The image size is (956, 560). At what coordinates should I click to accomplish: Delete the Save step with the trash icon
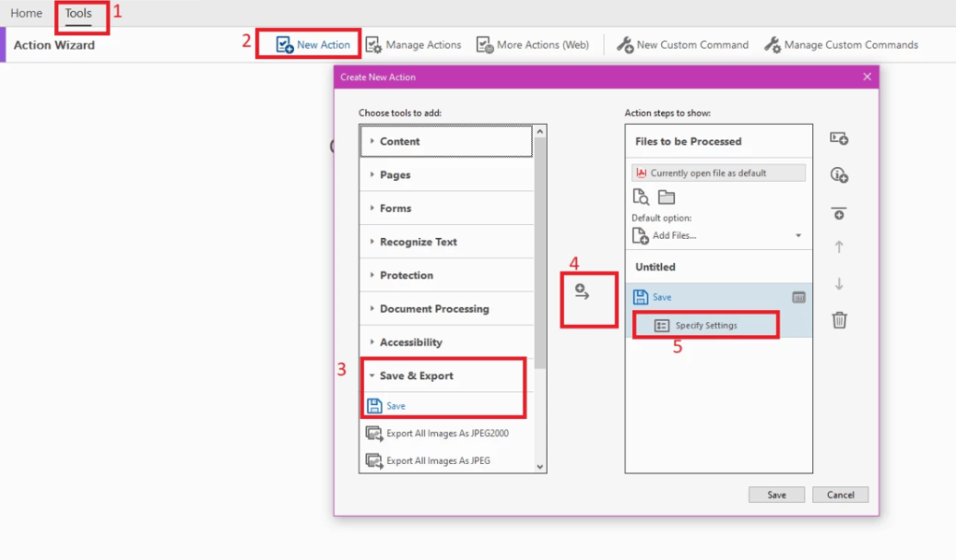click(838, 319)
